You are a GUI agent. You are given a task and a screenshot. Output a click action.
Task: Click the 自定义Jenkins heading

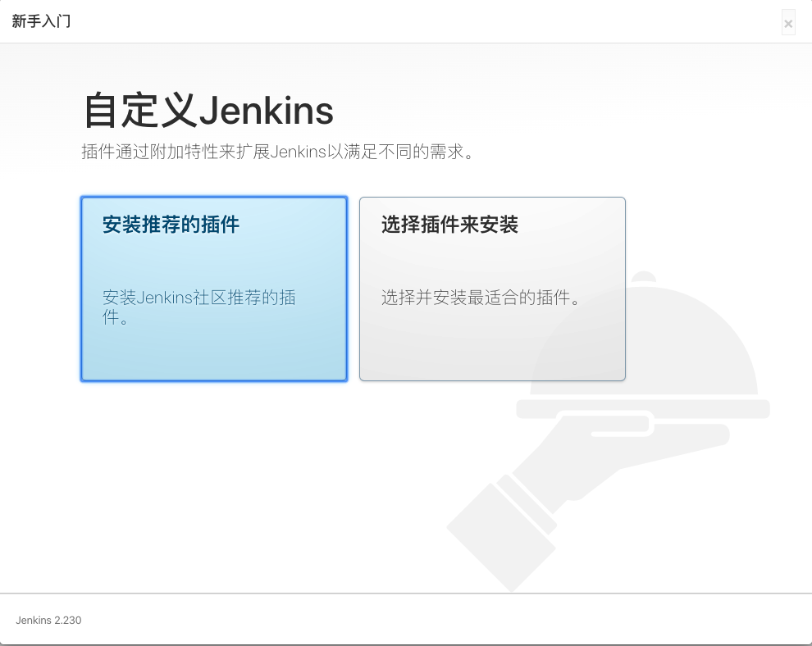(208, 110)
